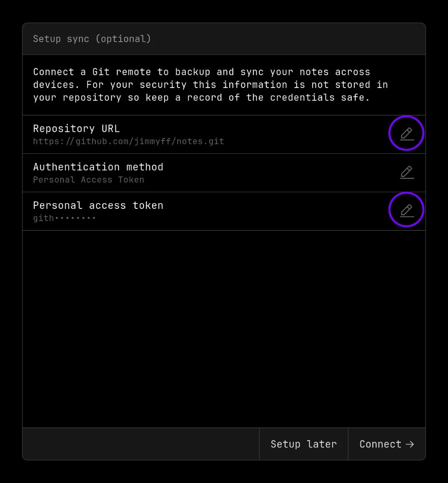
Task: Select the Personal access token field
Action: point(98,205)
